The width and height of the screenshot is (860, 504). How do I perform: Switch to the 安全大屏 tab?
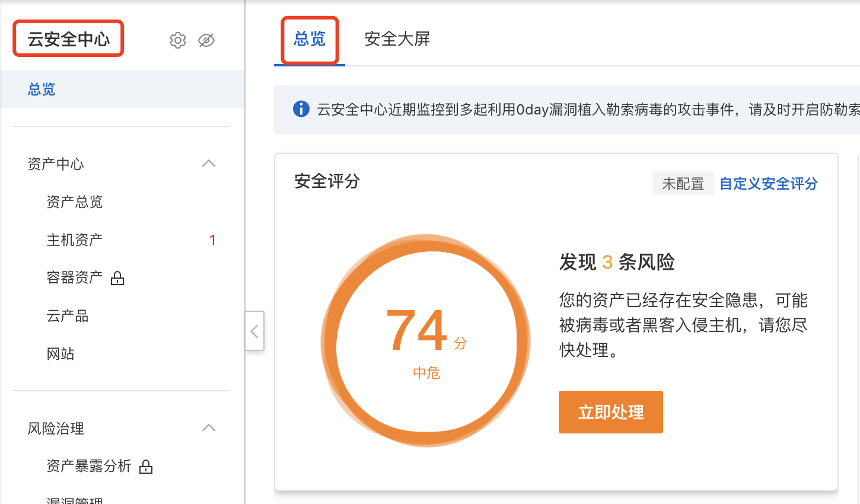pos(397,39)
